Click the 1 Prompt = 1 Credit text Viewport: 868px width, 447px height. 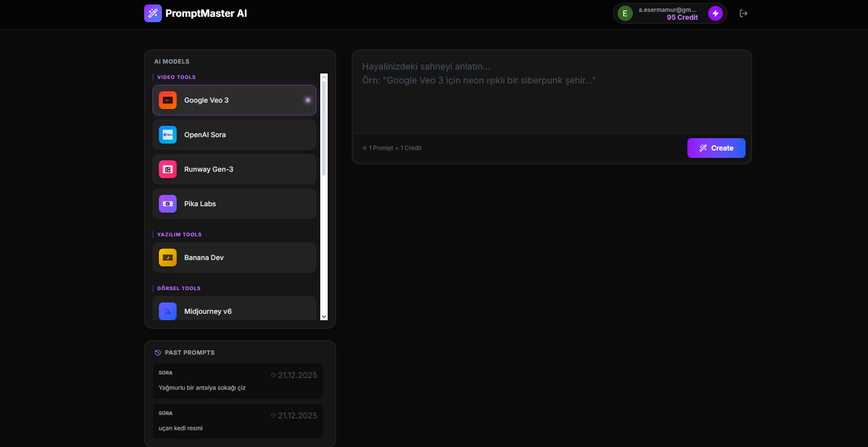click(395, 148)
